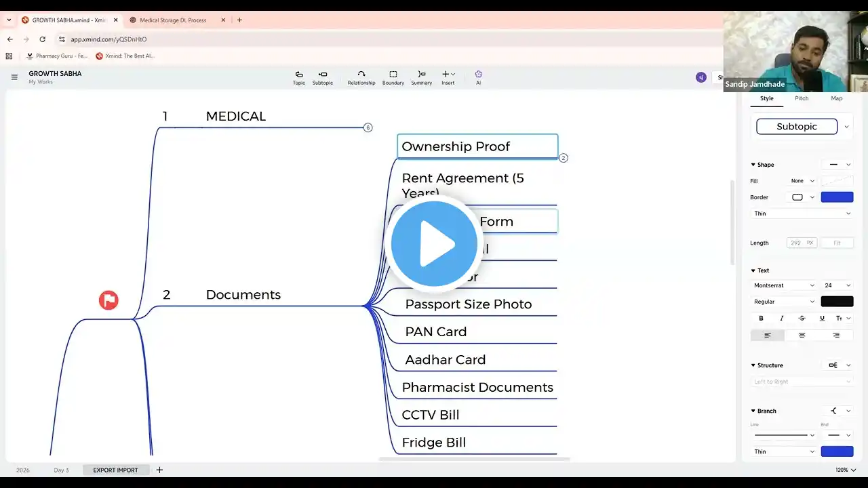Insert a Subtopic using toolbar icon

pyautogui.click(x=323, y=77)
